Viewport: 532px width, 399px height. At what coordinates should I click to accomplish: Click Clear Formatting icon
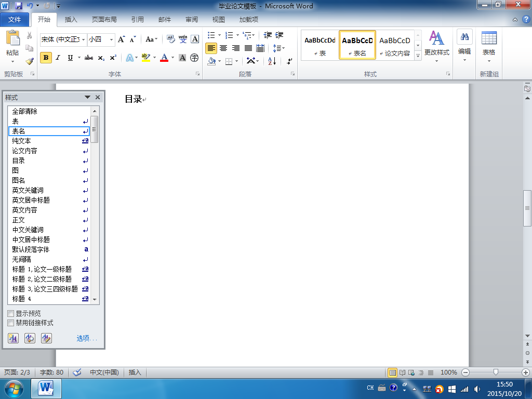[x=170, y=39]
